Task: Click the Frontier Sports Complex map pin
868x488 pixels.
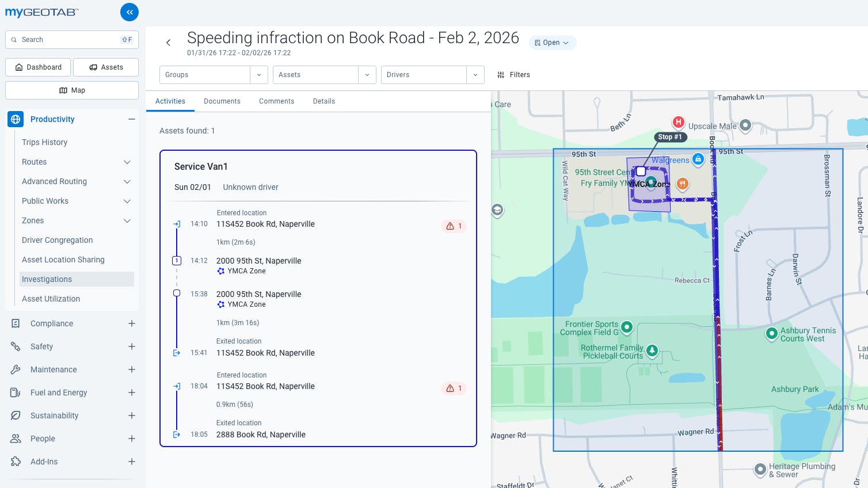Action: click(627, 327)
